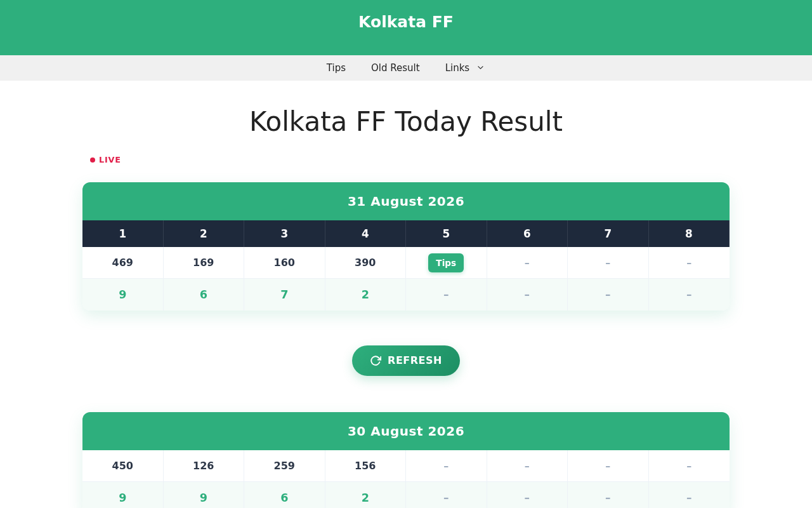This screenshot has width=812, height=508.
Task: Click the red LIVE indicator dot
Action: (x=93, y=160)
